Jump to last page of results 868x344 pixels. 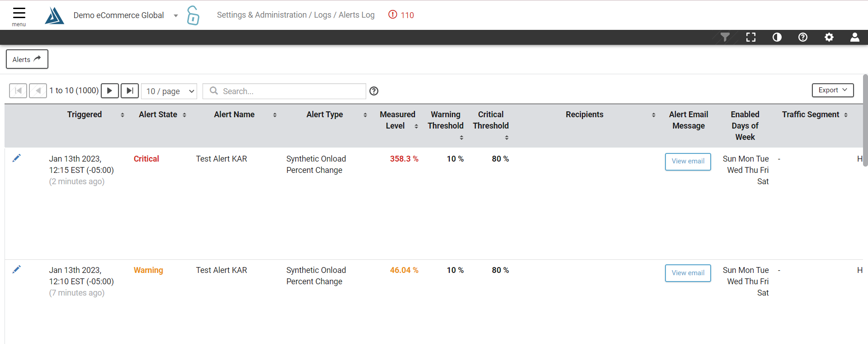(x=130, y=91)
